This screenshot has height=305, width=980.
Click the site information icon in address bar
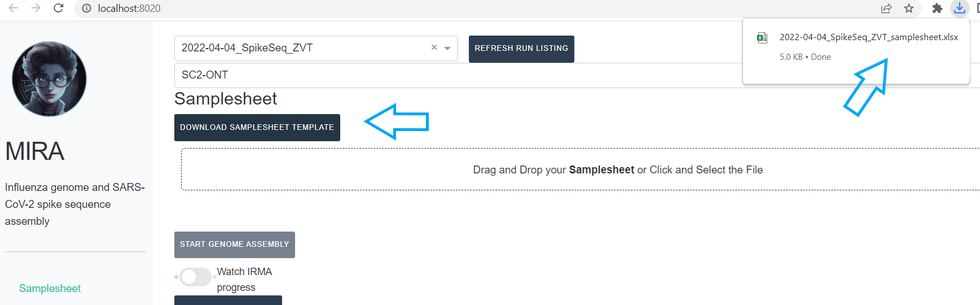86,8
